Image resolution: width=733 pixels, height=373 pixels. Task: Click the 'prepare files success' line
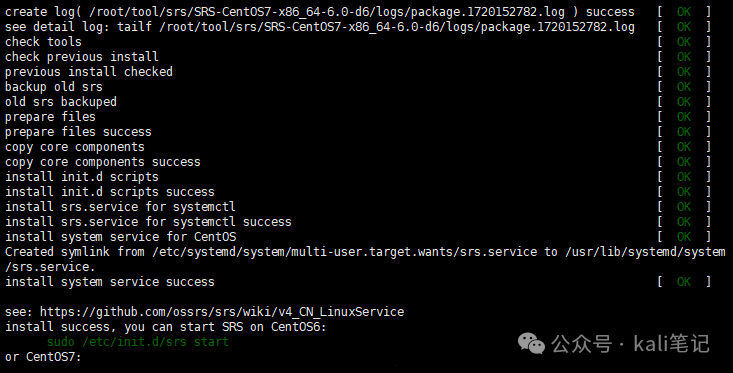pyautogui.click(x=79, y=132)
